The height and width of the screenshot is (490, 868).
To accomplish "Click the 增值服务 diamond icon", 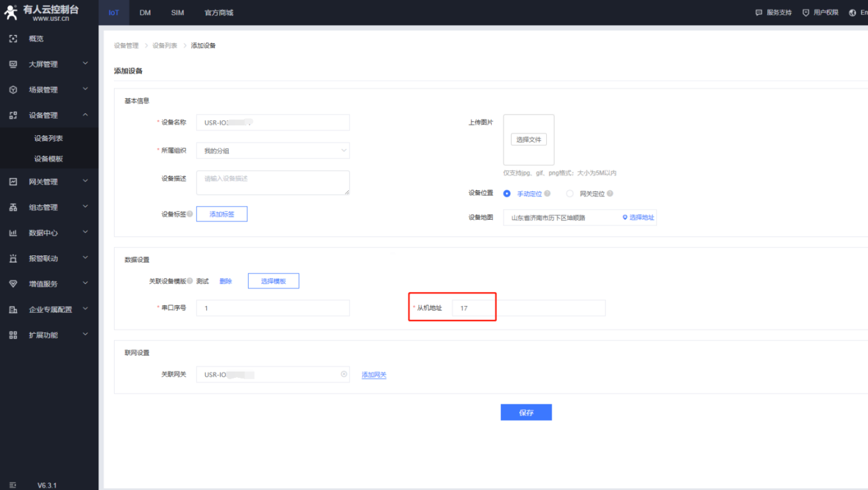I will 13,284.
